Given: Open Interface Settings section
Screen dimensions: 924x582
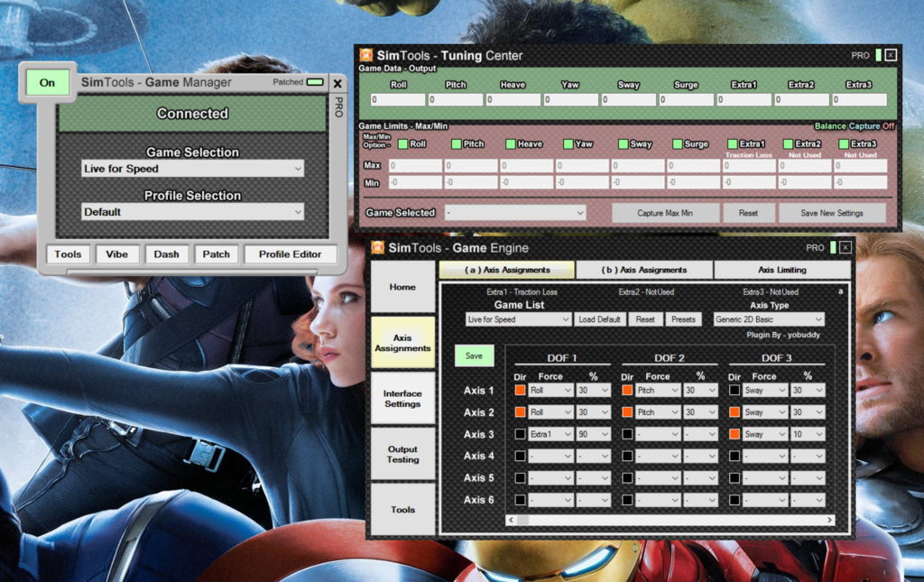Looking at the screenshot, I should [x=402, y=398].
